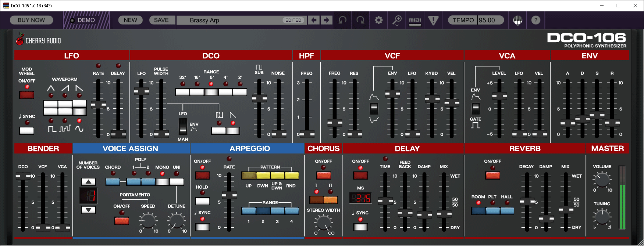Click the NEW preset button

130,20
